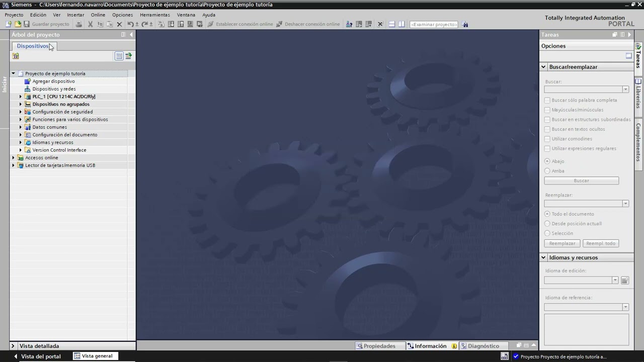Viewport: 644px width, 362px height.
Task: Open the Buscar combo box dropdown
Action: click(x=625, y=89)
